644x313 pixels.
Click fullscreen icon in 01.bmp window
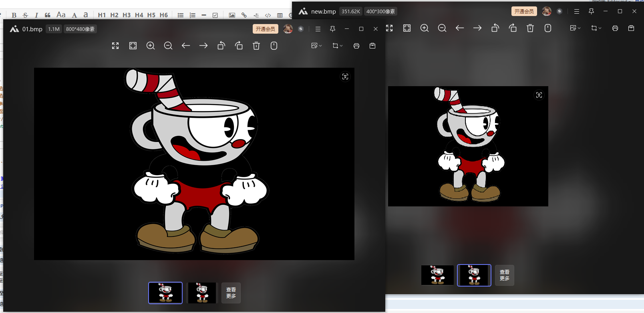pos(115,46)
